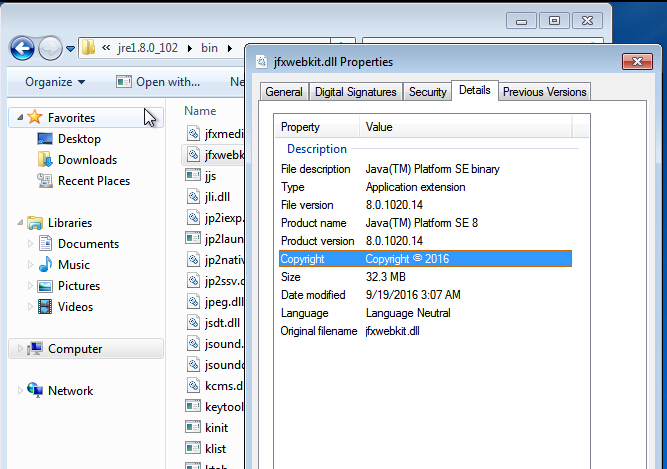Screen dimensions: 667x469
Task: Collapse the Libraries tree section
Action: coord(19,223)
